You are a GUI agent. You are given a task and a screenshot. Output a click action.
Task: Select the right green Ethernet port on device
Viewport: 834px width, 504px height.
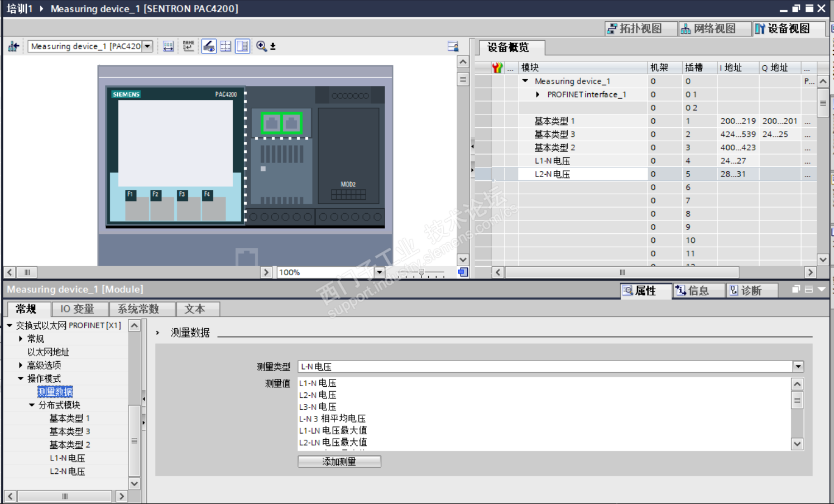click(x=291, y=123)
